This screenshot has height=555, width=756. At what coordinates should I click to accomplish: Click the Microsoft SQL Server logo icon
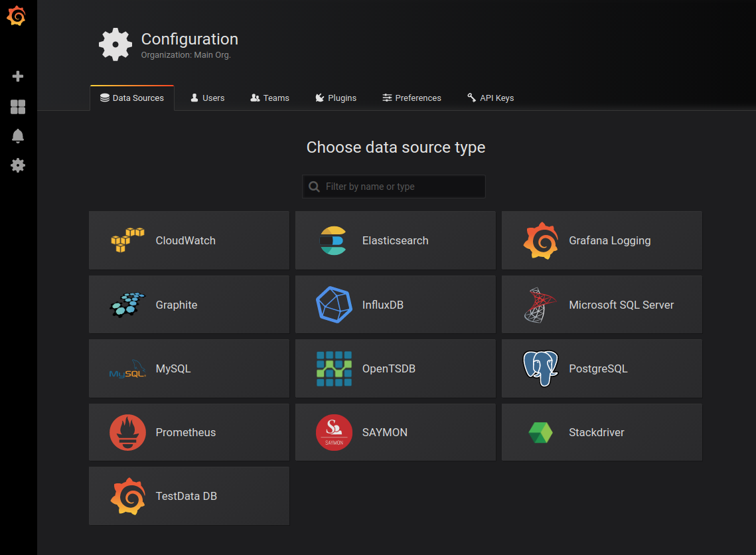(540, 305)
